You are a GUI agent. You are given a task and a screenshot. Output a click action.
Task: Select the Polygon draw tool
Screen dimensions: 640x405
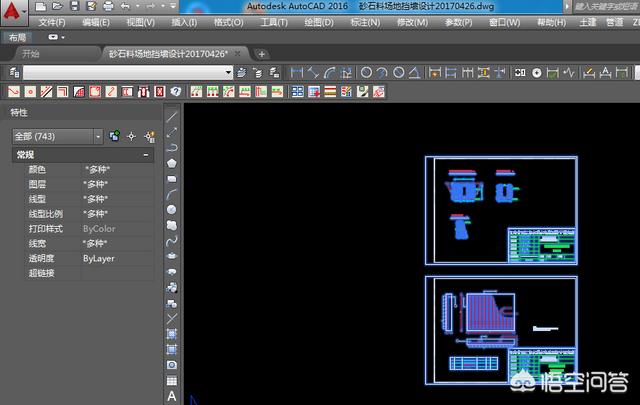point(172,162)
